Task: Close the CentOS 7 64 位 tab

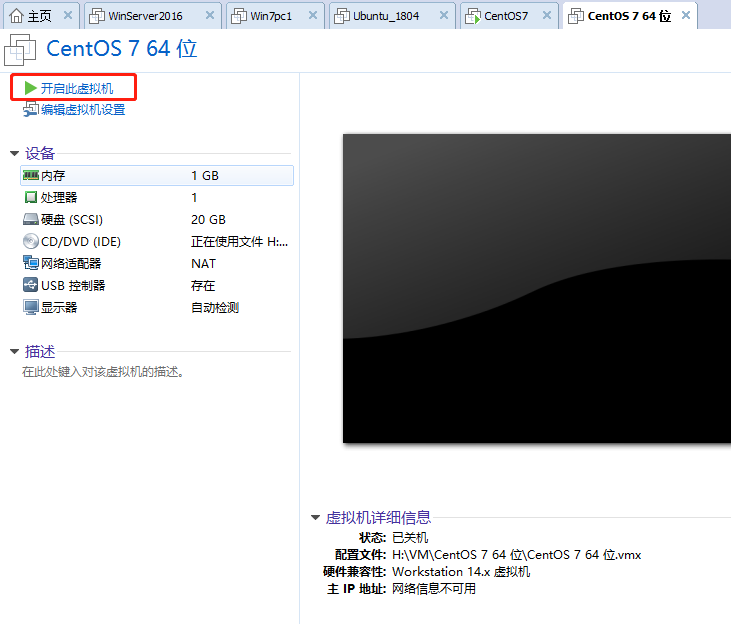Action: click(x=686, y=15)
